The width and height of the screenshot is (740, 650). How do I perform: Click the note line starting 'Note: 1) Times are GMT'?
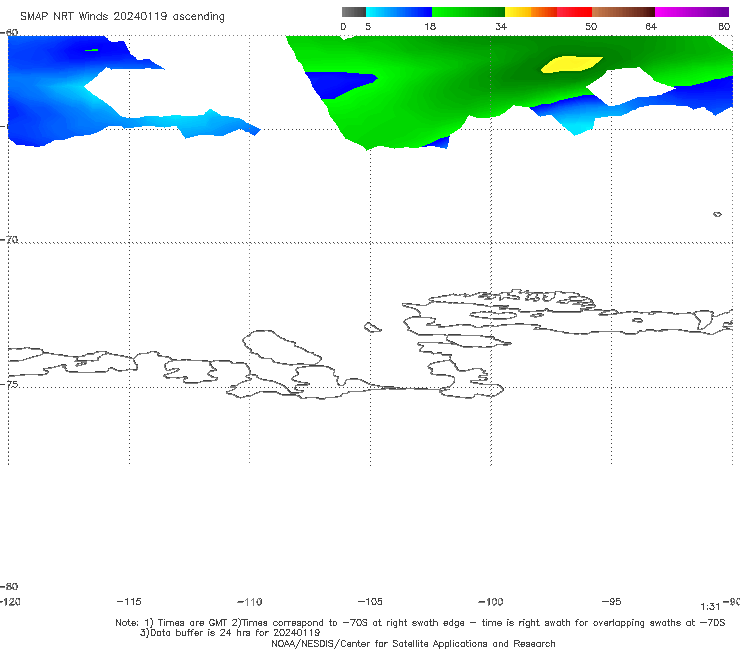420,623
